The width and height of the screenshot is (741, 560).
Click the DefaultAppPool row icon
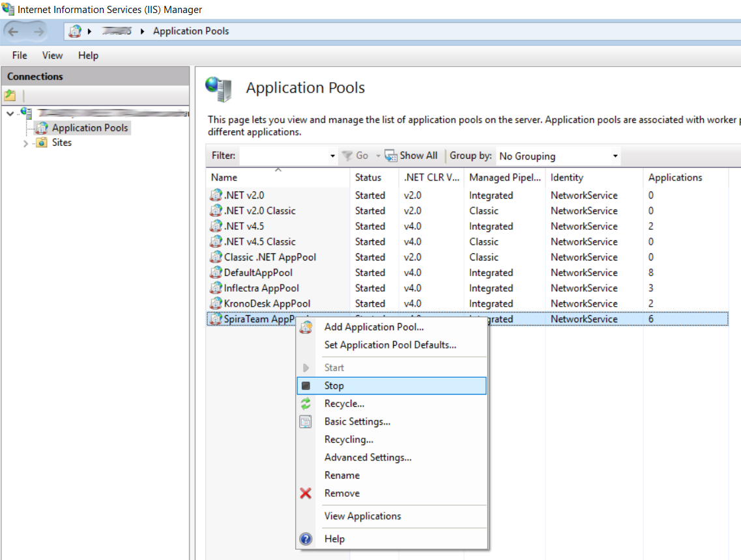(216, 273)
